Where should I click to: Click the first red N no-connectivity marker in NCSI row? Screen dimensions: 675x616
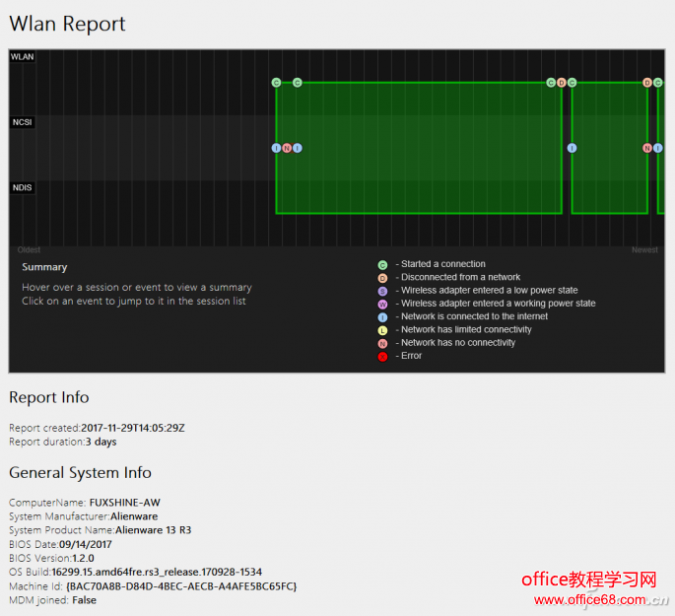287,148
